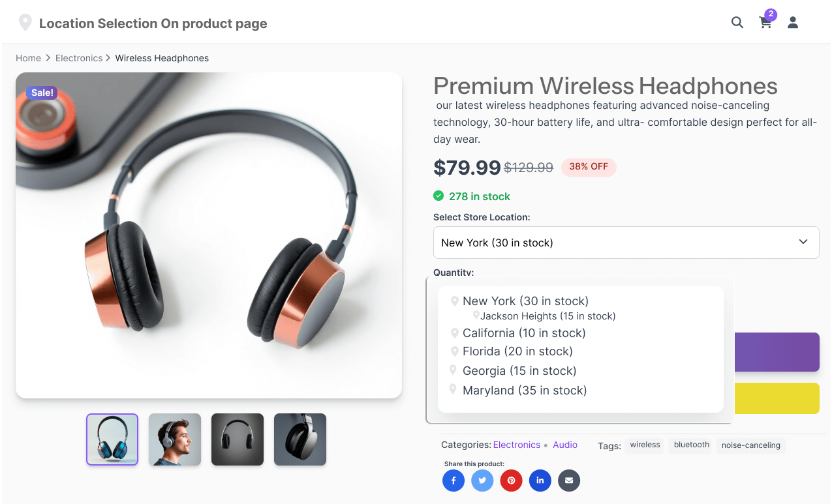Open the shopping cart icon
Image resolution: width=832 pixels, height=504 pixels.
click(x=764, y=22)
